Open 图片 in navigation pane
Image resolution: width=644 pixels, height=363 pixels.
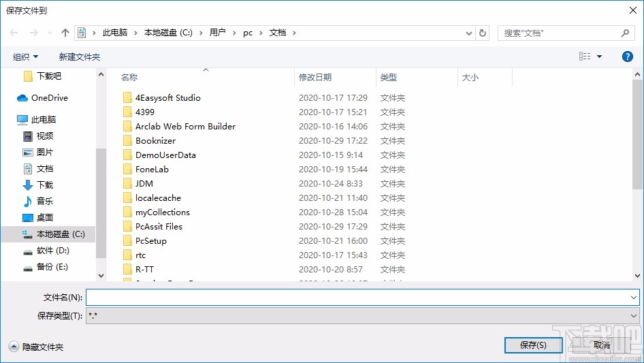38,152
